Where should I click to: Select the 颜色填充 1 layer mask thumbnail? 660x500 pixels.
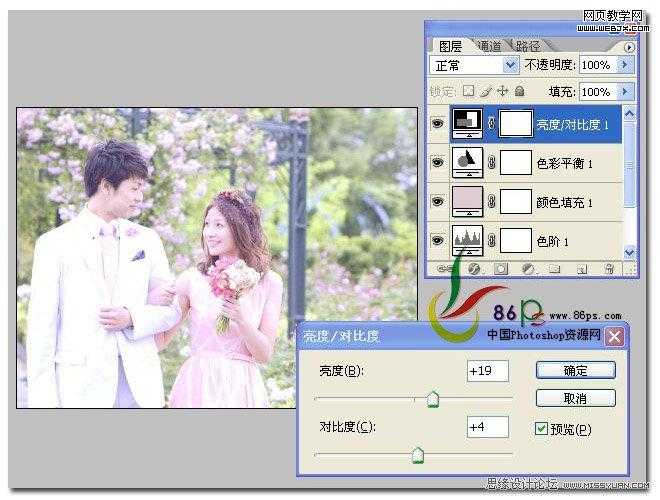tap(516, 201)
